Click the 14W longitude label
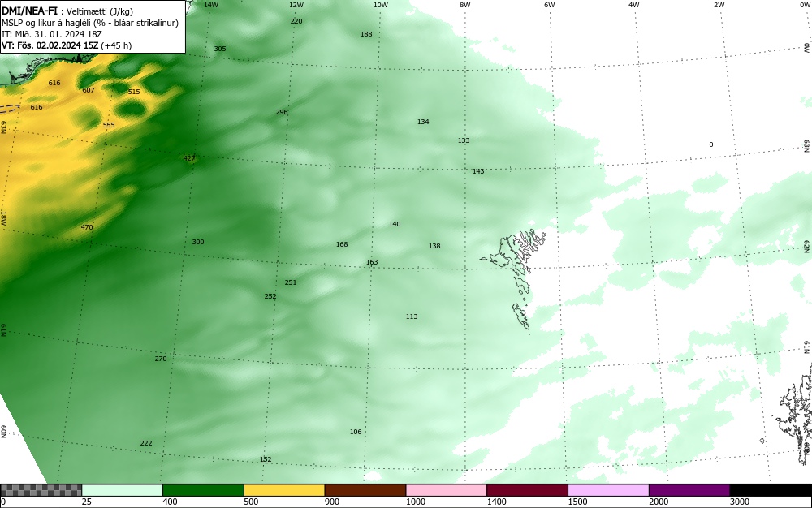 [x=211, y=5]
